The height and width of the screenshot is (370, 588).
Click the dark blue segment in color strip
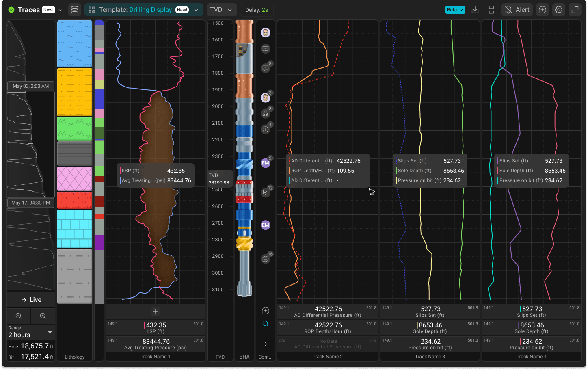click(99, 99)
